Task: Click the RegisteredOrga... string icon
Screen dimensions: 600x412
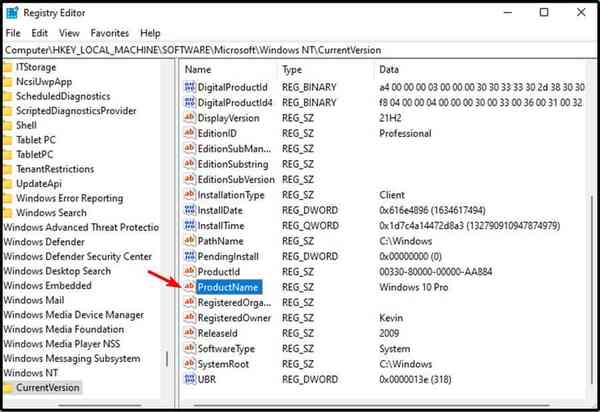Action: pyautogui.click(x=190, y=302)
